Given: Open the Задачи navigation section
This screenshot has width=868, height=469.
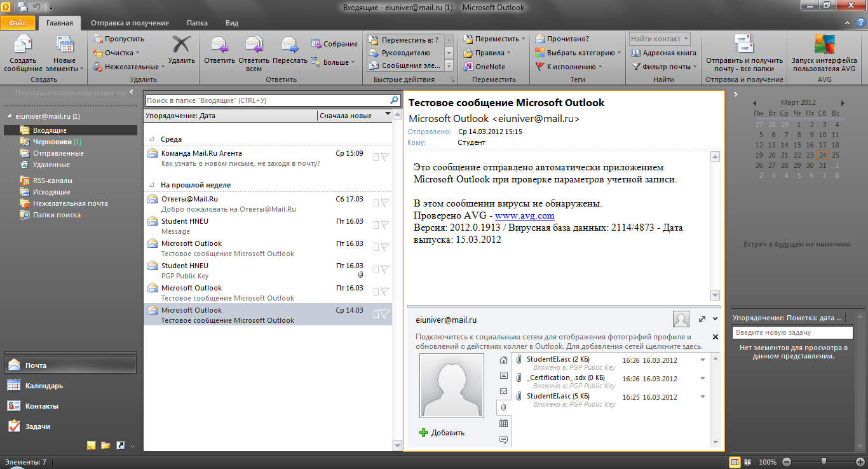Looking at the screenshot, I should click(70, 426).
